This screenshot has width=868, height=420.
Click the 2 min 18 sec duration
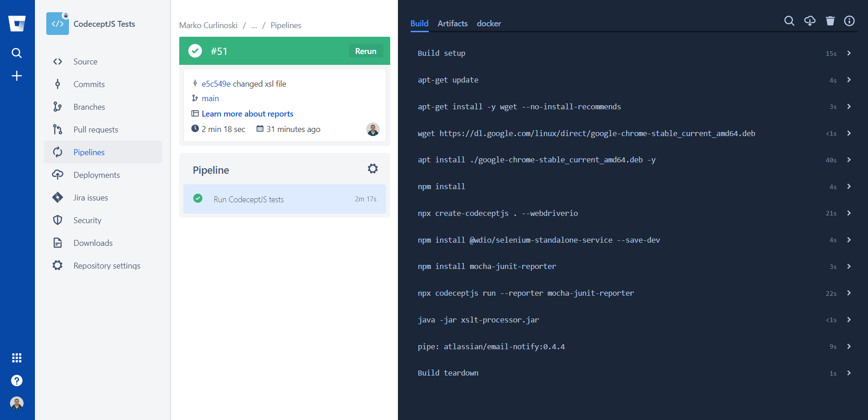pyautogui.click(x=223, y=129)
